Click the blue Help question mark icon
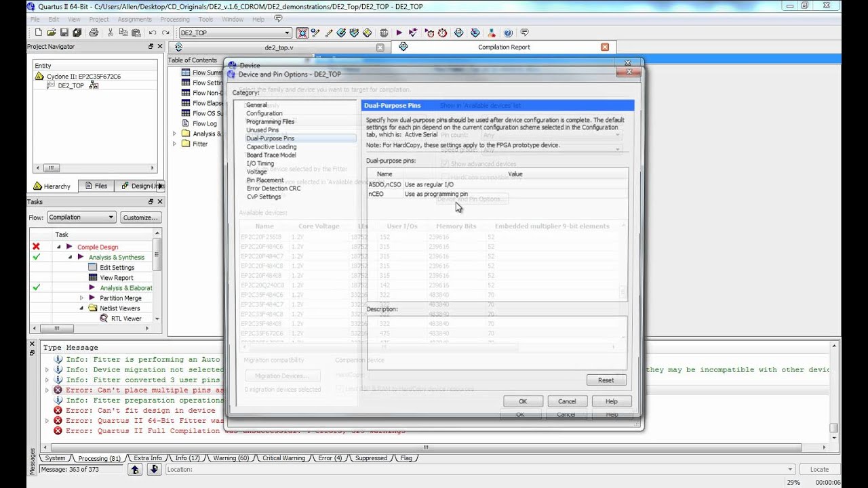Screen dimensions: 868x488 tap(508, 33)
